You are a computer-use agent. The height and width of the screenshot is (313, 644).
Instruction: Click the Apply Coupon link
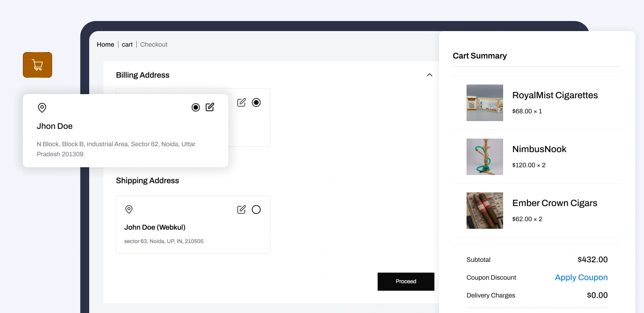point(581,277)
